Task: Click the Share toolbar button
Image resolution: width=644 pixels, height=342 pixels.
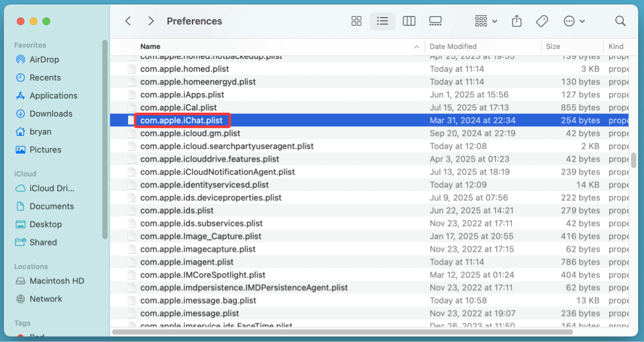Action: pos(516,21)
